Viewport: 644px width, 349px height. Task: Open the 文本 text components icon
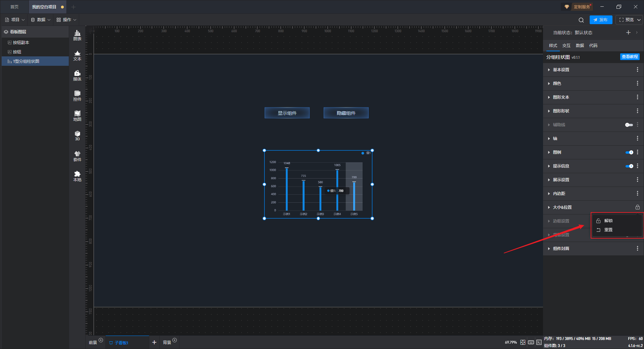77,55
